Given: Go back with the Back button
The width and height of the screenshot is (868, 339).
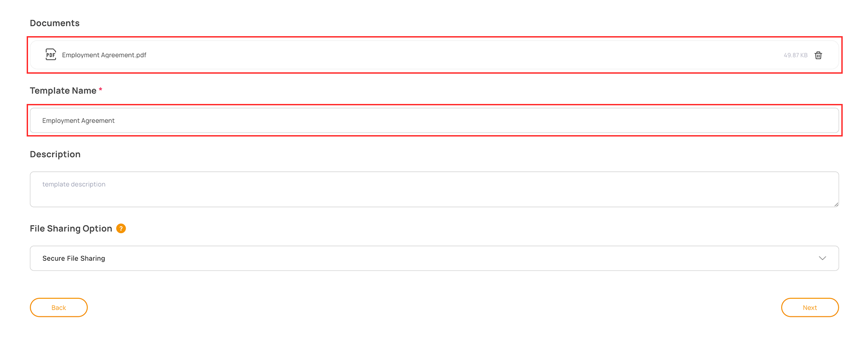Looking at the screenshot, I should 59,307.
